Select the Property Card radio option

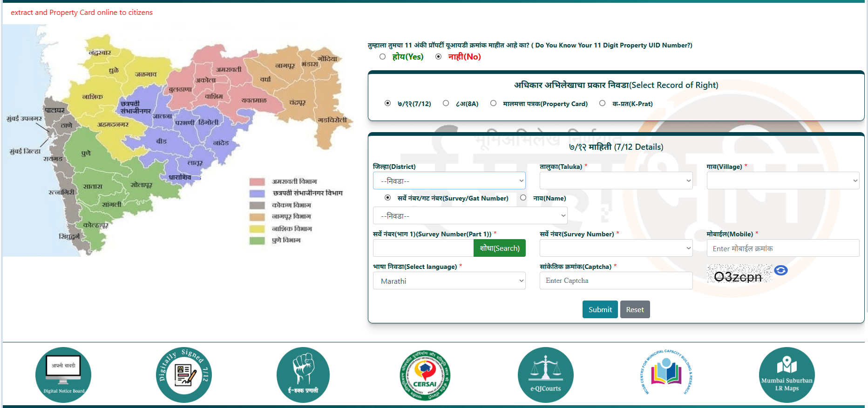tap(494, 103)
